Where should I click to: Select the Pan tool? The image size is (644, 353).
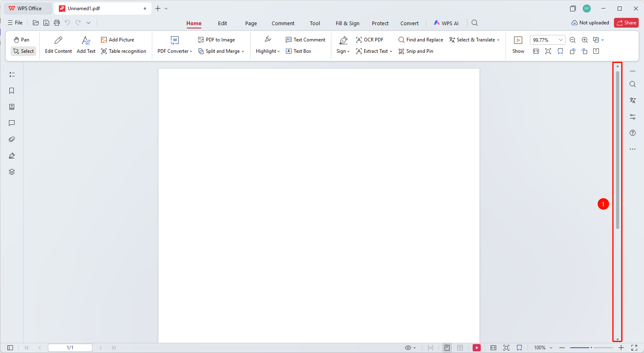[22, 40]
